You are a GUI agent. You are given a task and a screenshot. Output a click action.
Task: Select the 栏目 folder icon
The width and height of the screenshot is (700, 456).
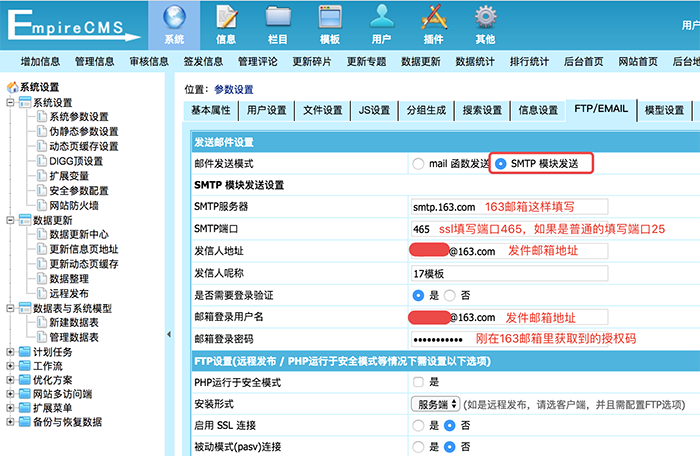[278, 17]
